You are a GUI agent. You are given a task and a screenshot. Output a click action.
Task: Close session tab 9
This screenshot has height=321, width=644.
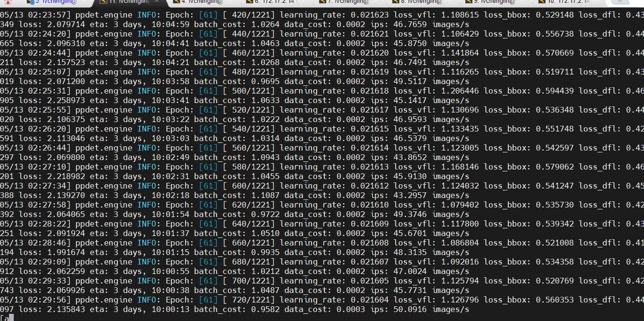pyautogui.click(x=524, y=1)
